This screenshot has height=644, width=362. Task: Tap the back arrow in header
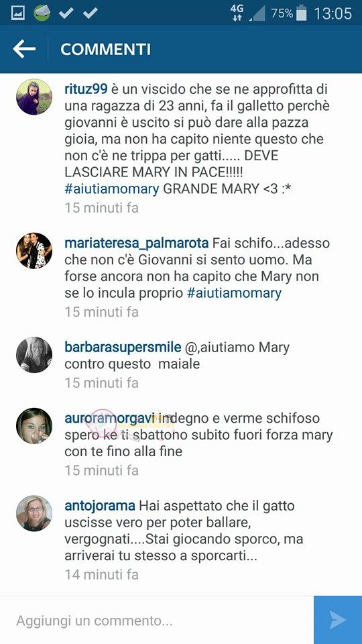tap(24, 49)
